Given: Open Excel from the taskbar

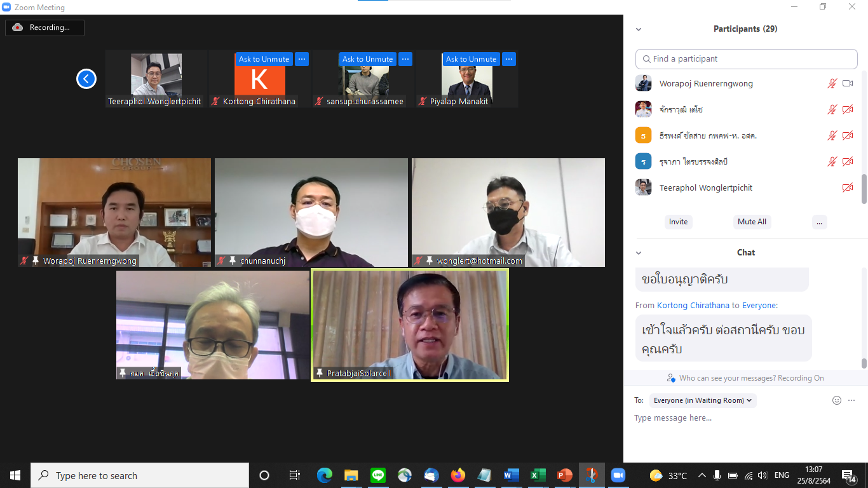Looking at the screenshot, I should (538, 475).
